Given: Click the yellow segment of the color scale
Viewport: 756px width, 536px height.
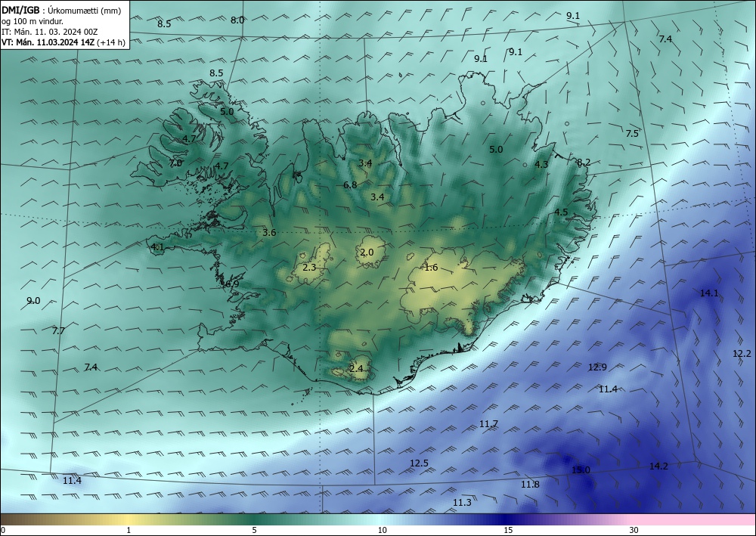Looking at the screenshot, I should pos(126,519).
